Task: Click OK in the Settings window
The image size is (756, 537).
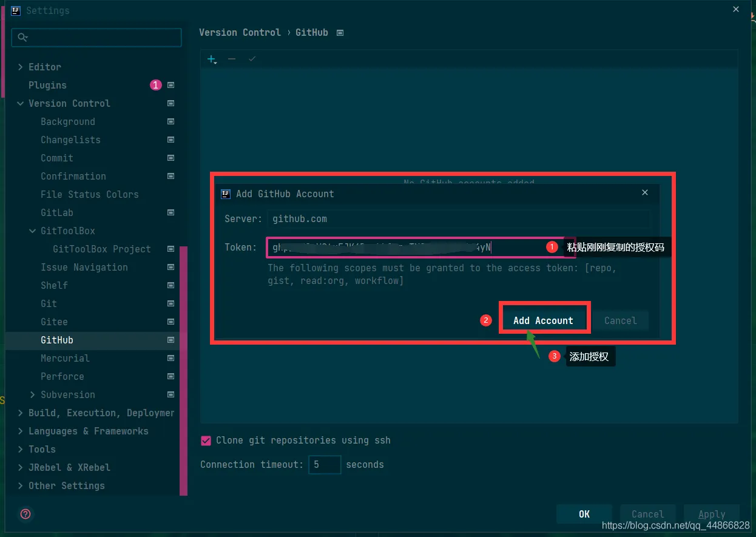Action: (x=584, y=514)
